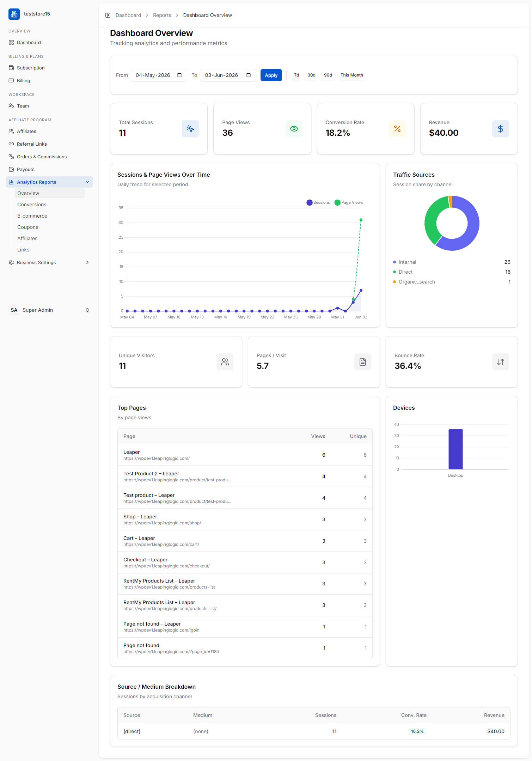Click the lgoin Page not found – Leaper row
Screen dimensions: 532x761
tap(245, 627)
